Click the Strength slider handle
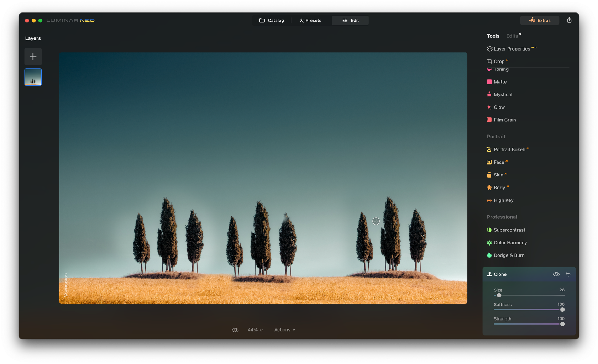 click(562, 324)
